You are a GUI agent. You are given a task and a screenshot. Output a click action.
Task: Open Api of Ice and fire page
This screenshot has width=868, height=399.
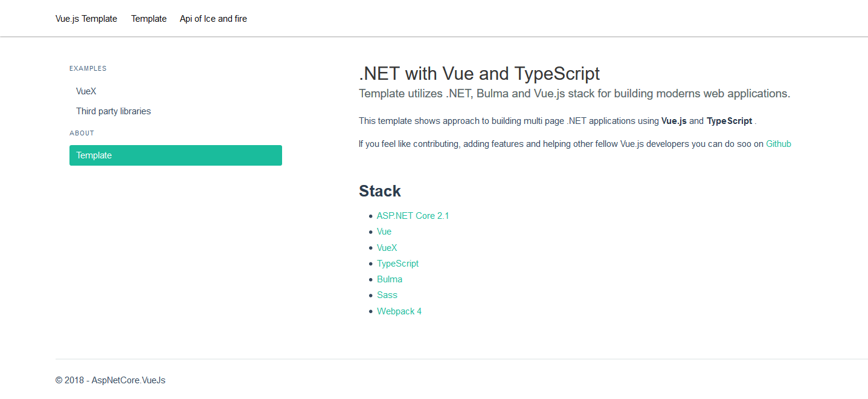[x=213, y=19]
